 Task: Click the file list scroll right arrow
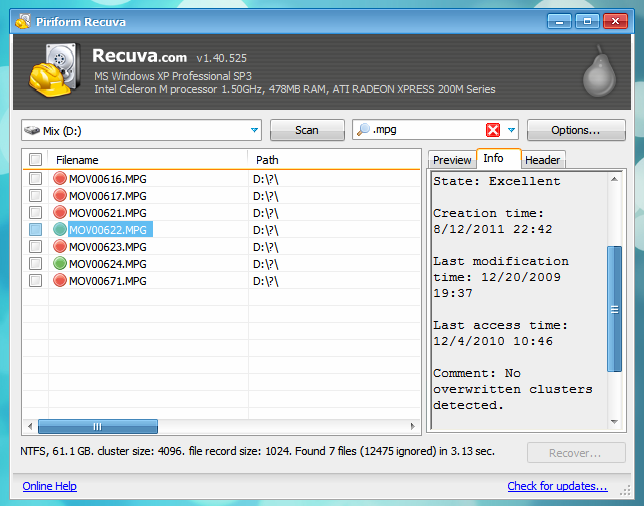(x=413, y=426)
